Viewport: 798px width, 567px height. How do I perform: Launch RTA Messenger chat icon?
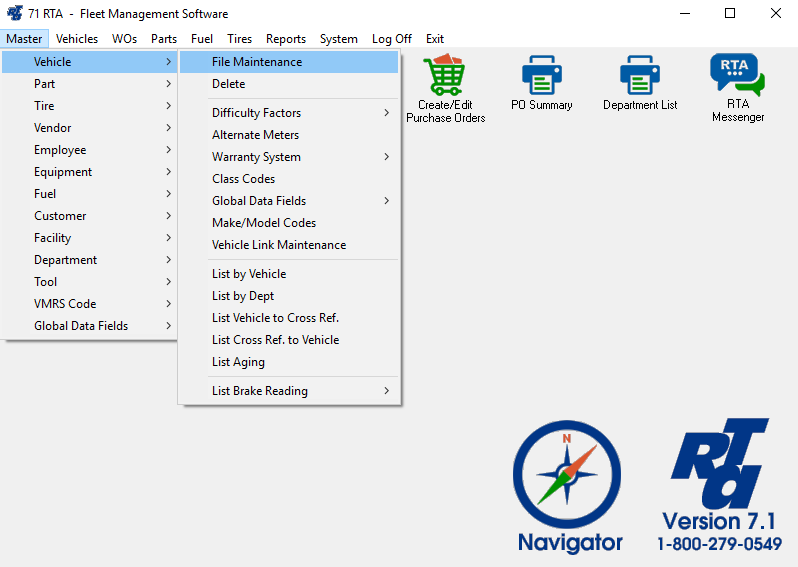pos(737,75)
